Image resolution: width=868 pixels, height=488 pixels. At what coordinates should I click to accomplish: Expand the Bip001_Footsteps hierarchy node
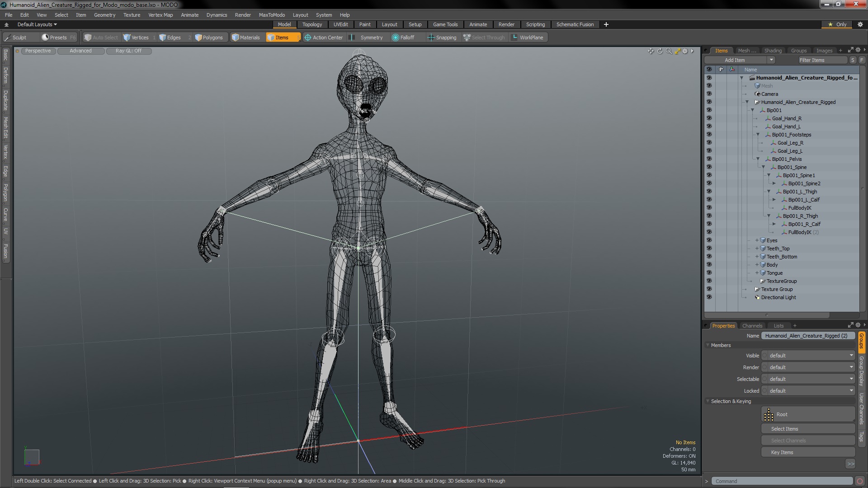tap(758, 134)
